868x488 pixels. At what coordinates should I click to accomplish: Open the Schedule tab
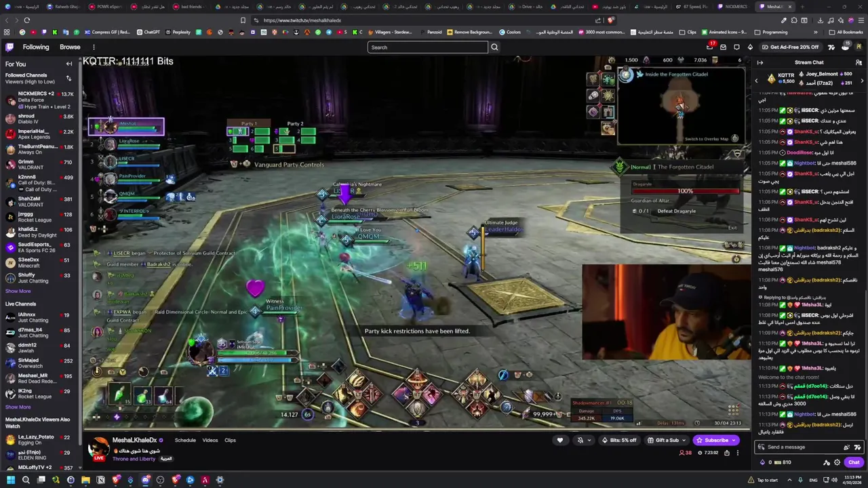(185, 440)
